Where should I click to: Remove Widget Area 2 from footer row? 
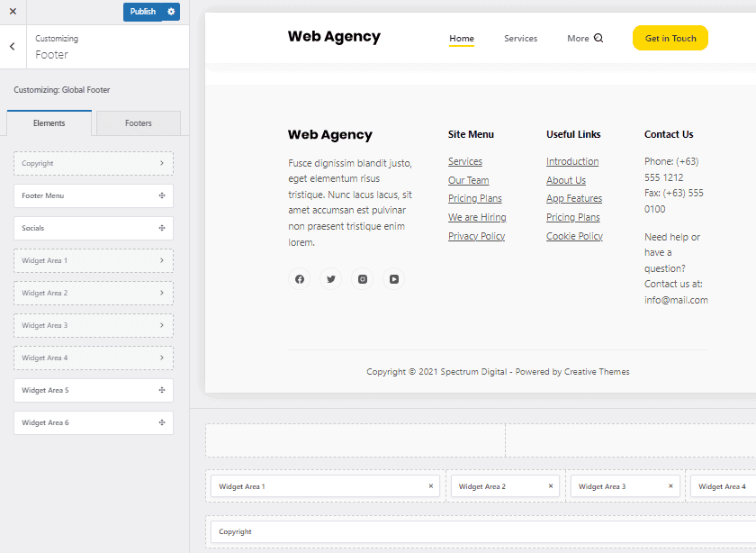[551, 486]
